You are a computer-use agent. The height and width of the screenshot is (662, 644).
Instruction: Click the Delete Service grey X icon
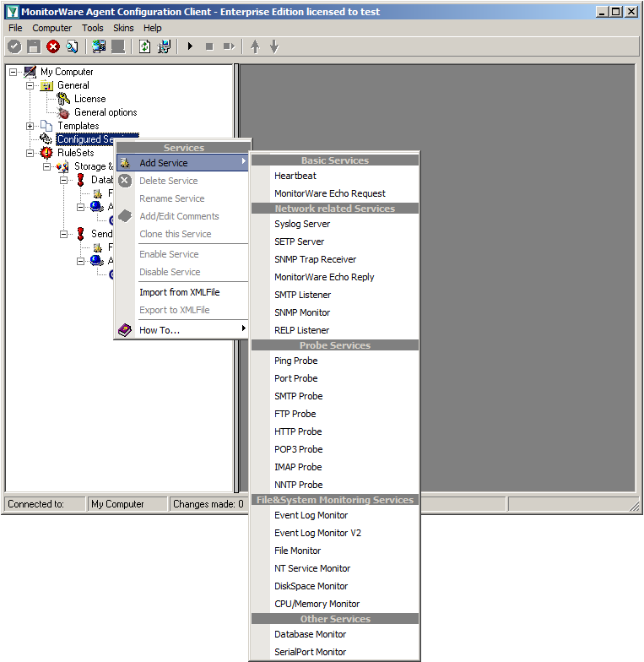125,181
